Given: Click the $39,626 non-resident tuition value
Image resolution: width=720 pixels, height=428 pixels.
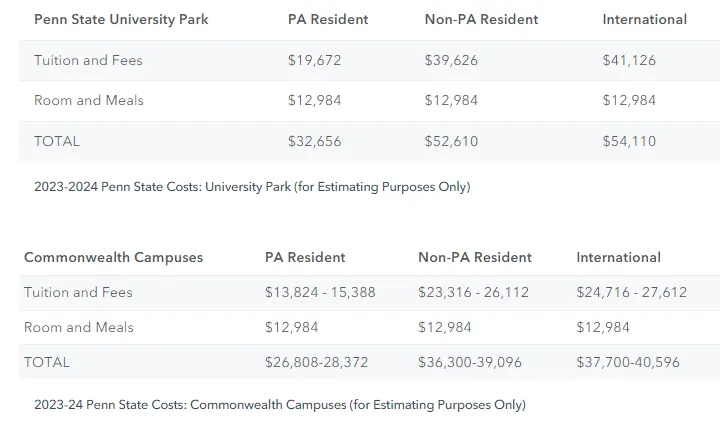Looking at the screenshot, I should (451, 60).
